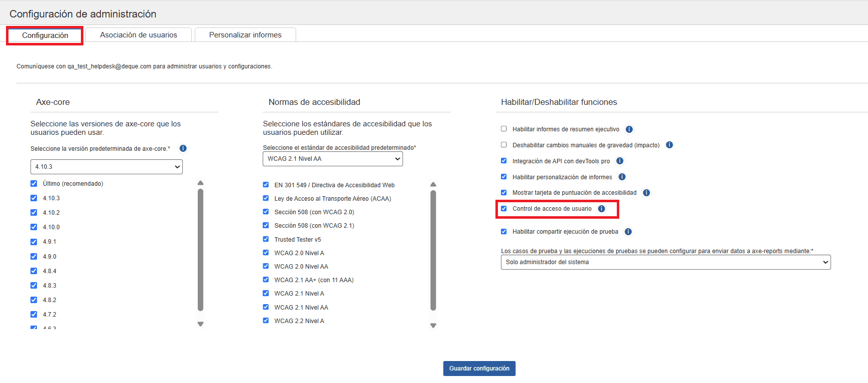Enable Habilitar informes de resumen ejecutivo checkbox
This screenshot has width=868, height=383.
tap(504, 129)
